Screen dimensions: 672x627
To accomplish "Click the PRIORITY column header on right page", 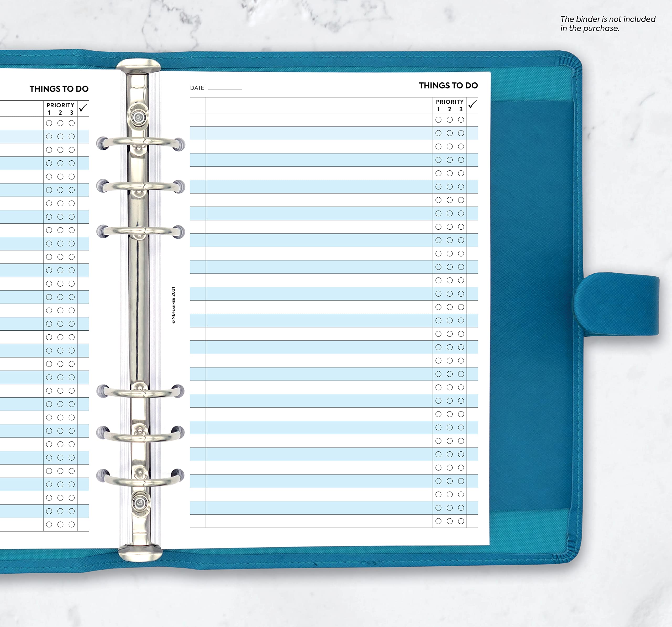I will click(x=450, y=102).
